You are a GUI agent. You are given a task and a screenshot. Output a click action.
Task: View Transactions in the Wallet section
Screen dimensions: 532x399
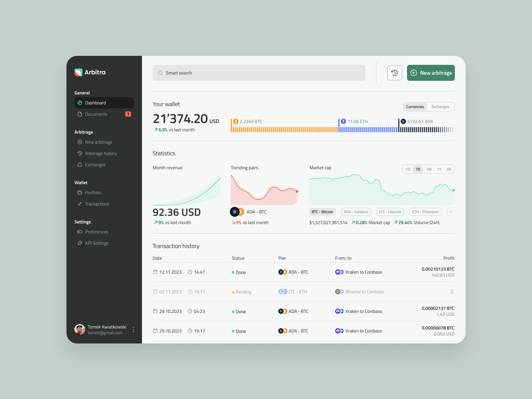97,204
